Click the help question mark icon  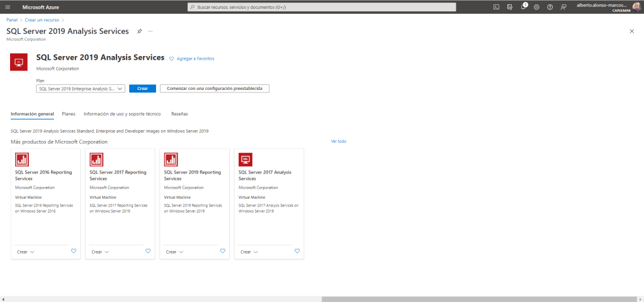(x=550, y=7)
